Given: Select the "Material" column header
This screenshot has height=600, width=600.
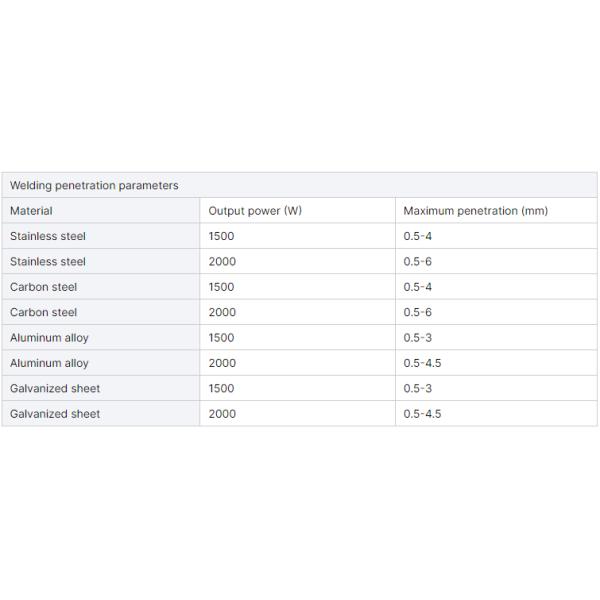Looking at the screenshot, I should click(x=31, y=211).
